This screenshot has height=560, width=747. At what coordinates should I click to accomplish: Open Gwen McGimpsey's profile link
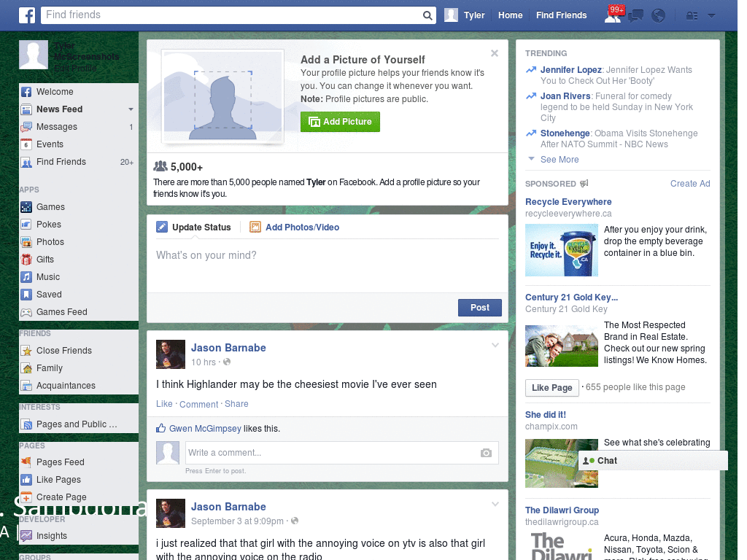pyautogui.click(x=205, y=429)
